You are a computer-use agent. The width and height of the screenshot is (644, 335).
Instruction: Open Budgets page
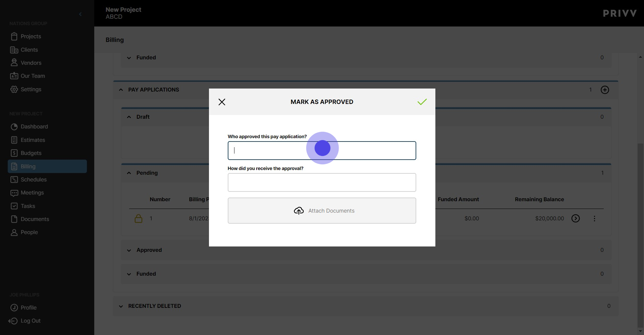(x=31, y=153)
